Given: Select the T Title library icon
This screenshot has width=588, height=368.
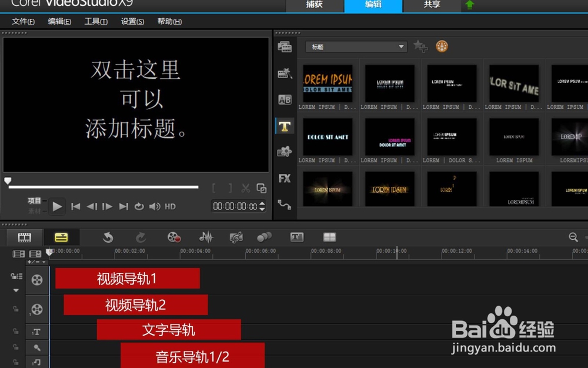Looking at the screenshot, I should 285,126.
